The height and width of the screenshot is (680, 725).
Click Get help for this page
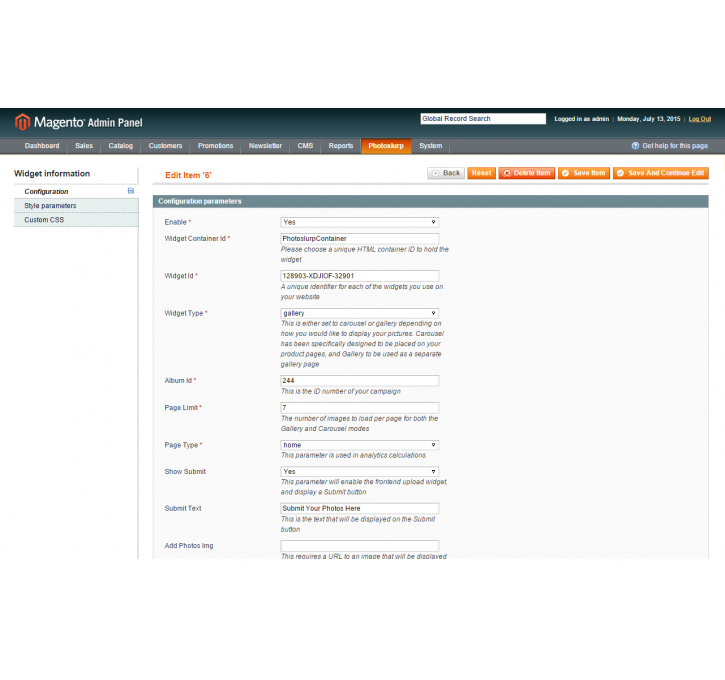[x=675, y=146]
